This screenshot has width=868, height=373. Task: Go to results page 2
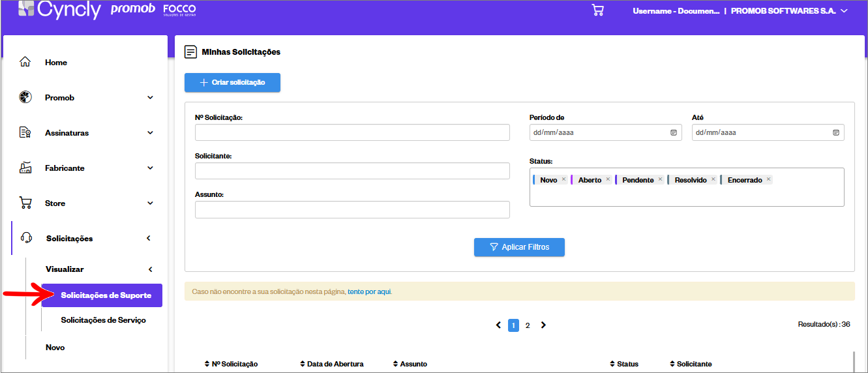(x=528, y=325)
